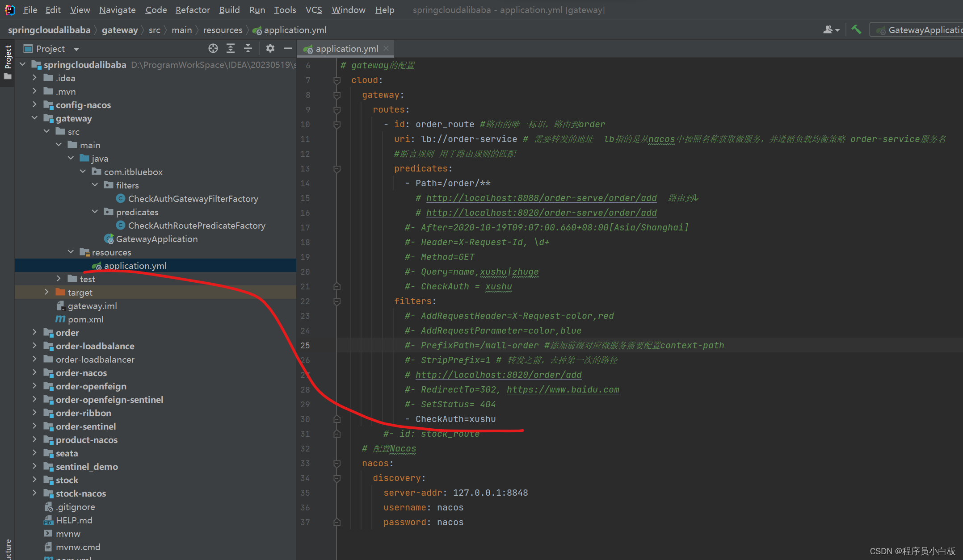This screenshot has width=963, height=560.
Task: Click the Expand All icon in Project panel
Action: click(231, 48)
